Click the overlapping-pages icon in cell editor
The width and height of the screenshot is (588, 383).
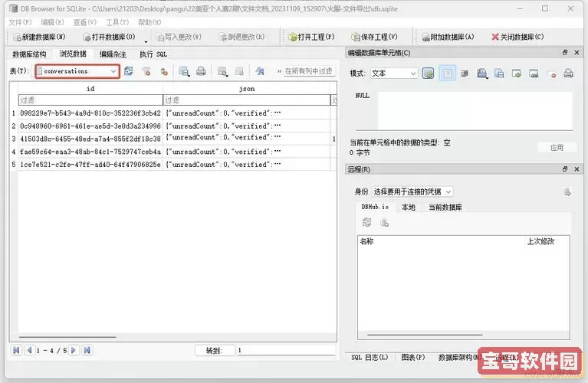pyautogui.click(x=499, y=73)
